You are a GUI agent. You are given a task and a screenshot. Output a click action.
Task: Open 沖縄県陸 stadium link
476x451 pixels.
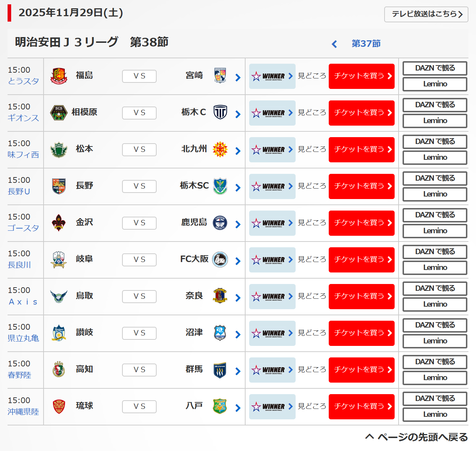tap(23, 411)
